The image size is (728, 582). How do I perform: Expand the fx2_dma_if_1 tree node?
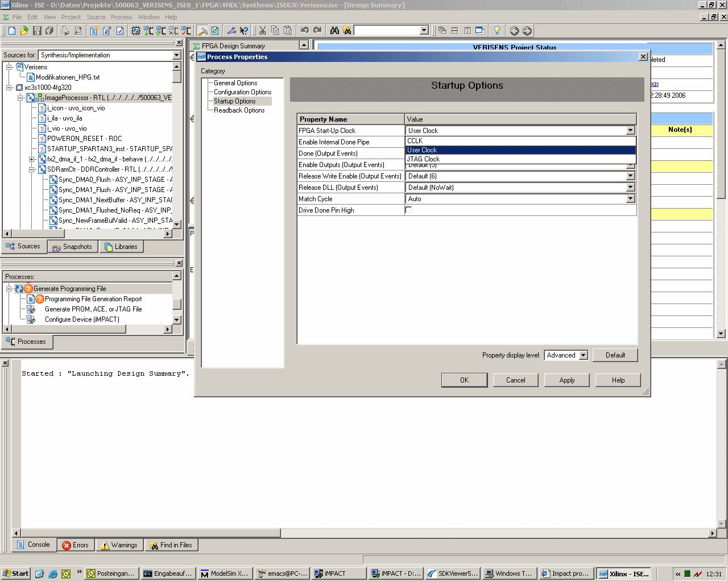(x=32, y=159)
